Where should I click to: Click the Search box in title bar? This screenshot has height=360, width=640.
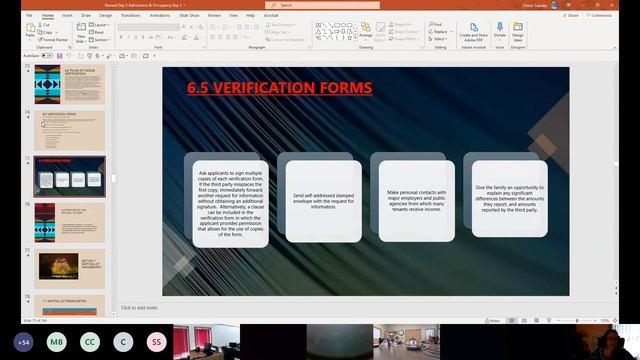(322, 5)
